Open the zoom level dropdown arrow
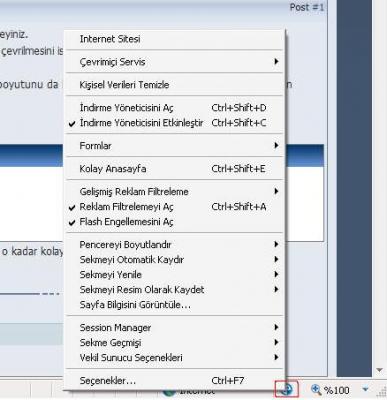The image size is (387, 400). [365, 389]
